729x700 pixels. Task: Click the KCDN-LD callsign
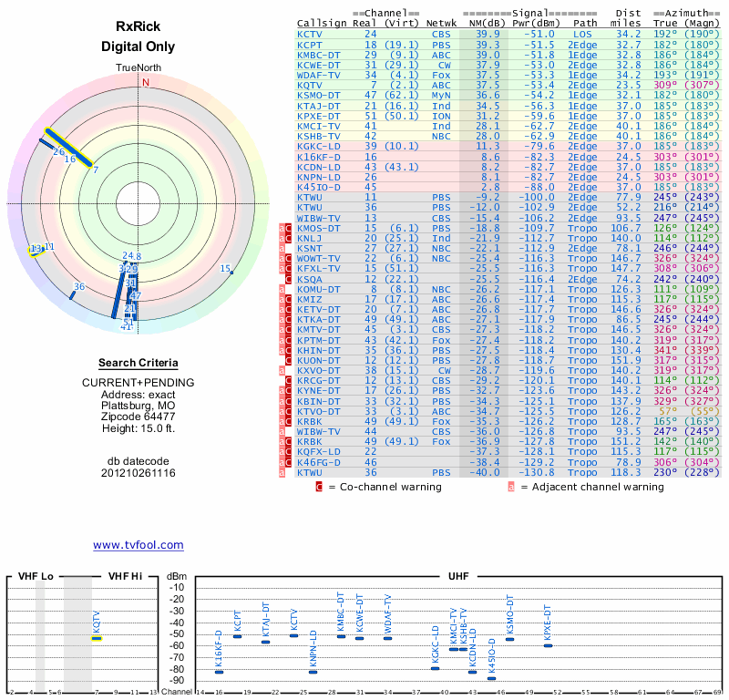319,167
